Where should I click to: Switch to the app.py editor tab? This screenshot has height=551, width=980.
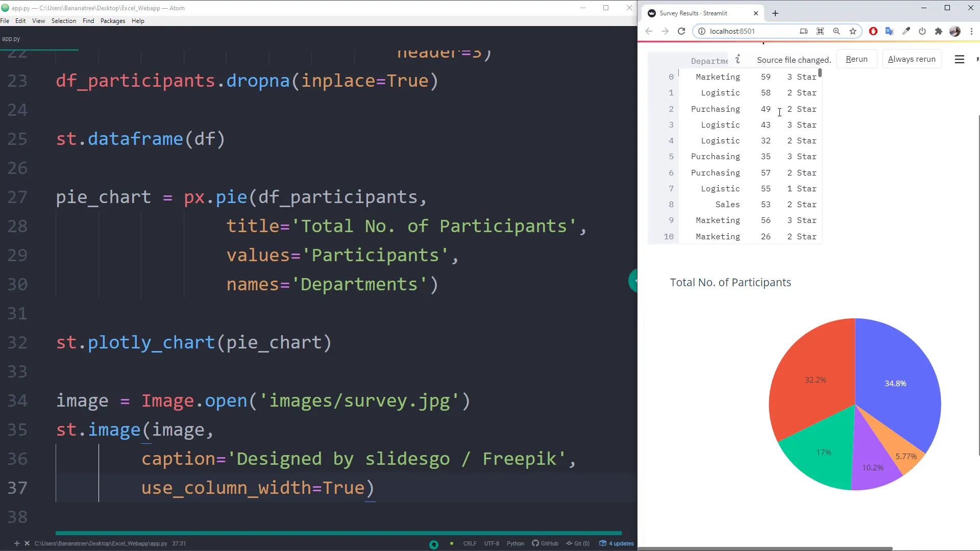click(10, 38)
